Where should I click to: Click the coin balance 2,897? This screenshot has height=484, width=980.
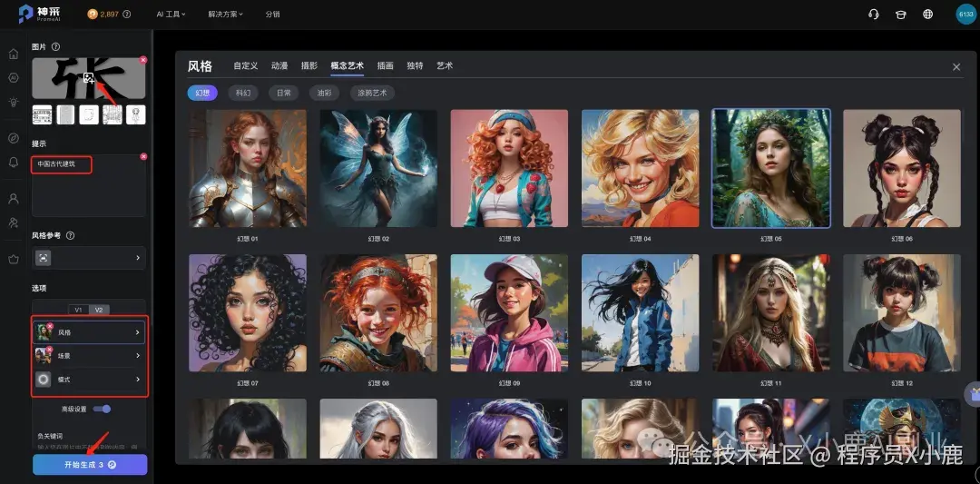click(103, 14)
